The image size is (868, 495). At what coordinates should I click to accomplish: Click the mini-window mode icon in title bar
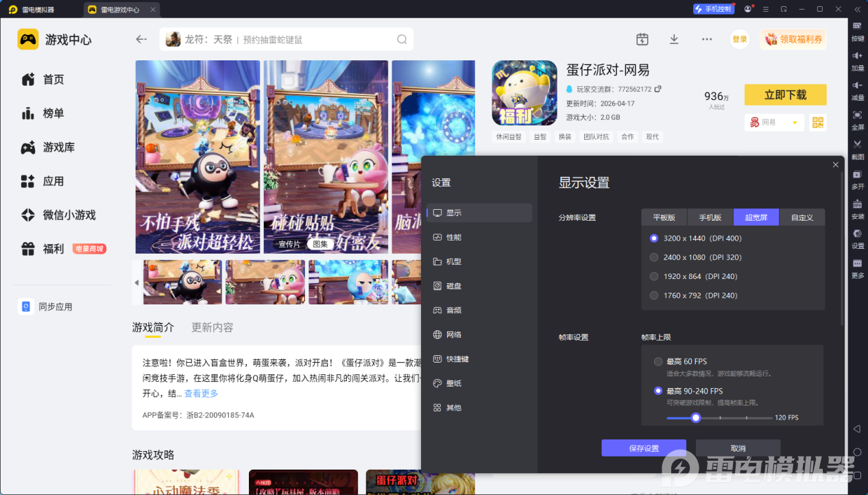pyautogui.click(x=783, y=9)
